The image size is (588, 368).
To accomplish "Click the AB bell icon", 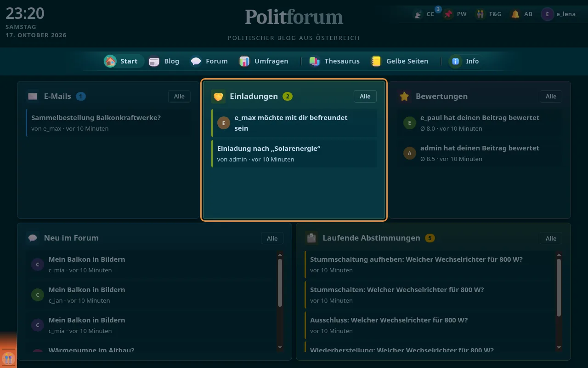I will [515, 14].
